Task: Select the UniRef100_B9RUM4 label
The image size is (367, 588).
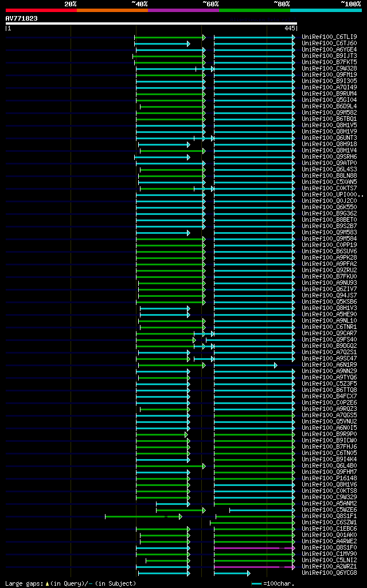Action: pyautogui.click(x=330, y=94)
